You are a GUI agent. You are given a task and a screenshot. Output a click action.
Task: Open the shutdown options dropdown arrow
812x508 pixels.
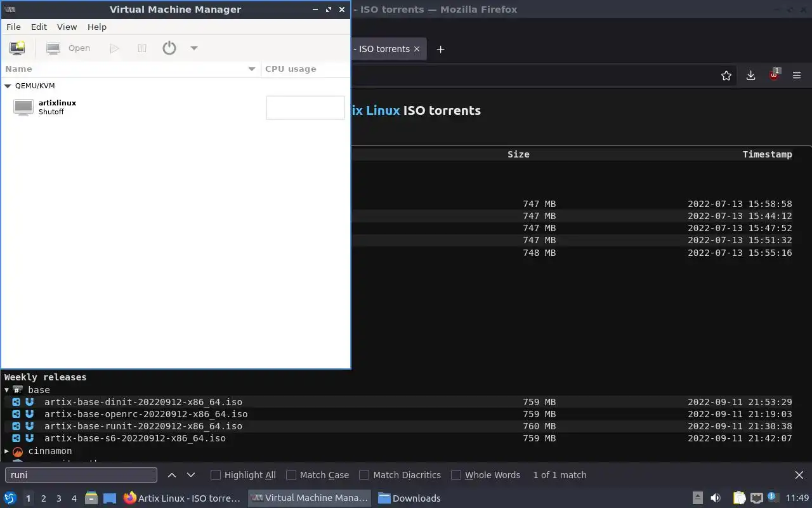point(194,48)
